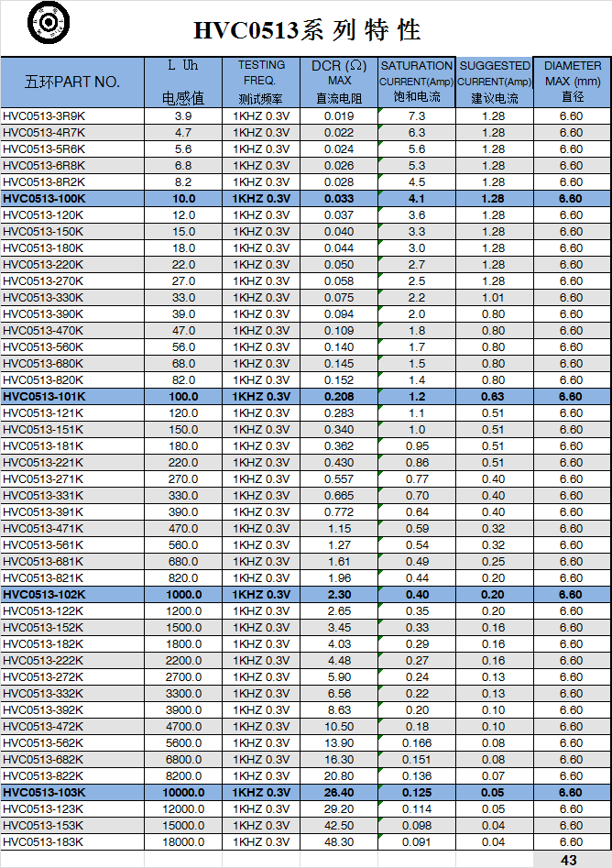Click part number HVC0513-471K
Viewport: 612px width, 868px height.
pyautogui.click(x=43, y=529)
